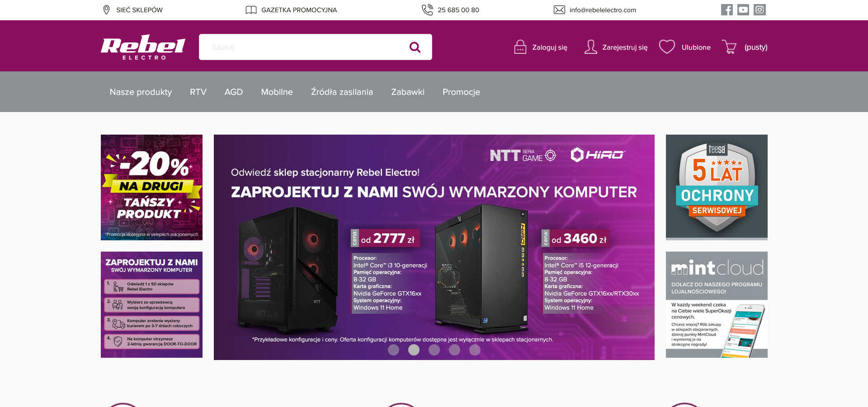Screen dimensions: 868x407
Task: Open the Zabawki menu item
Action: point(407,92)
